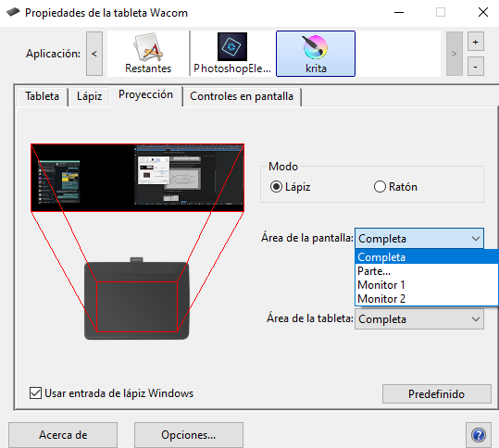Select the Restantes application icon
The height and width of the screenshot is (448, 499).
148,54
